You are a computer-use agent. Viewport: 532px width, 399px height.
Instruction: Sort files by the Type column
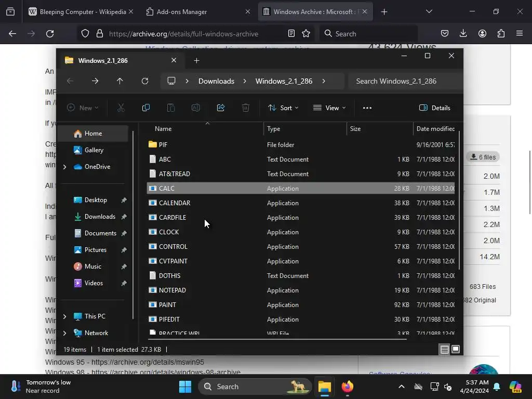point(305,129)
